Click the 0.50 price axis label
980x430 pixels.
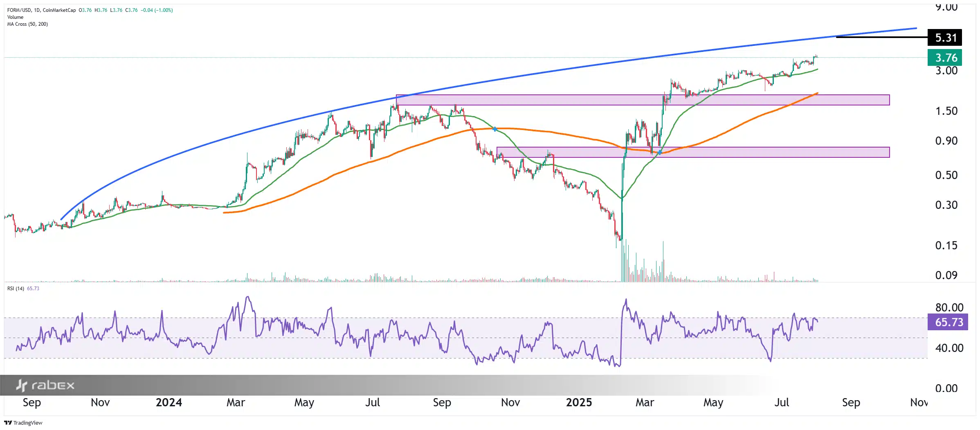(x=946, y=175)
